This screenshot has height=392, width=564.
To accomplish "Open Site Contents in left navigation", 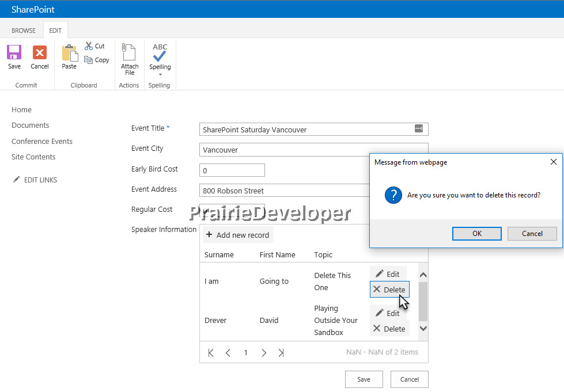I will [x=33, y=157].
